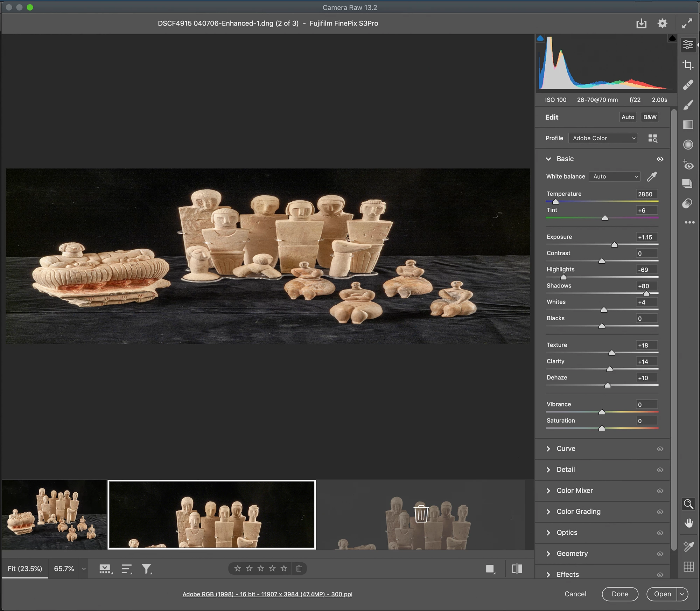
Task: Open the Adobe Color profile dropdown
Action: (x=603, y=138)
